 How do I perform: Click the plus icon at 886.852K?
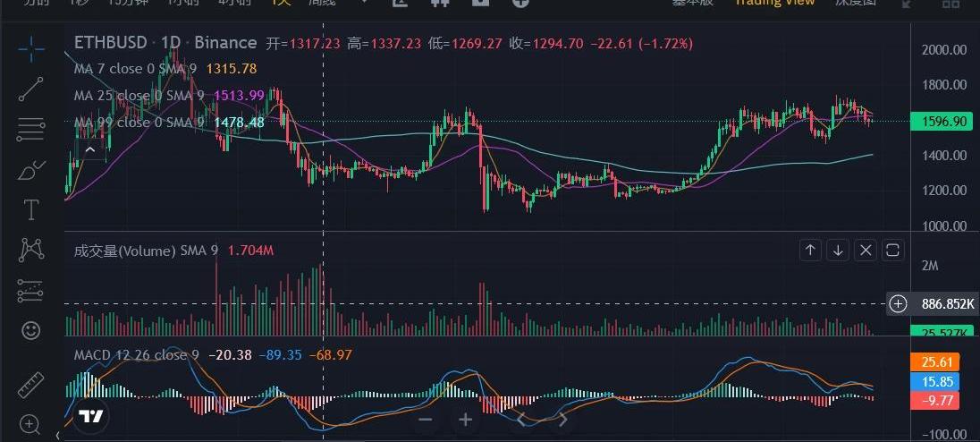click(899, 304)
